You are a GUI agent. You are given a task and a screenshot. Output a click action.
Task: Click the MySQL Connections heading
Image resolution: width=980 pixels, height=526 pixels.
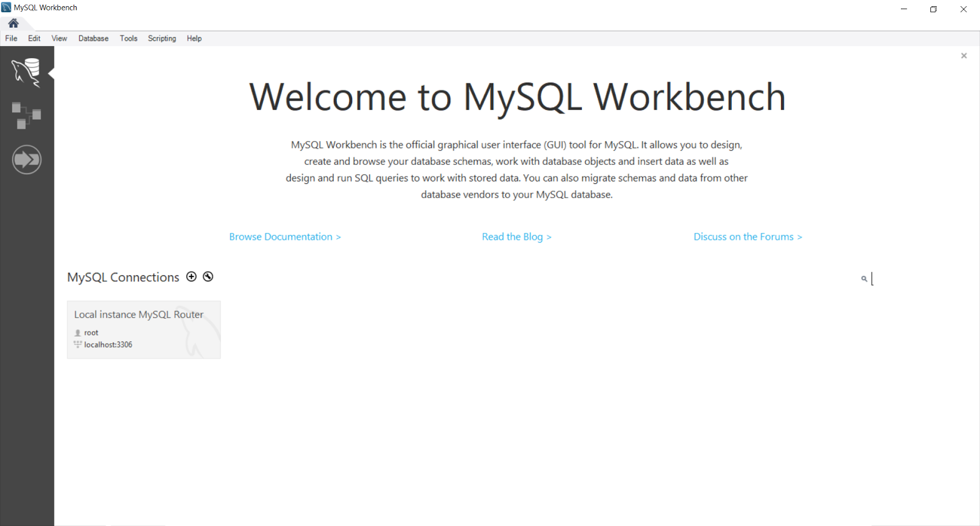123,277
